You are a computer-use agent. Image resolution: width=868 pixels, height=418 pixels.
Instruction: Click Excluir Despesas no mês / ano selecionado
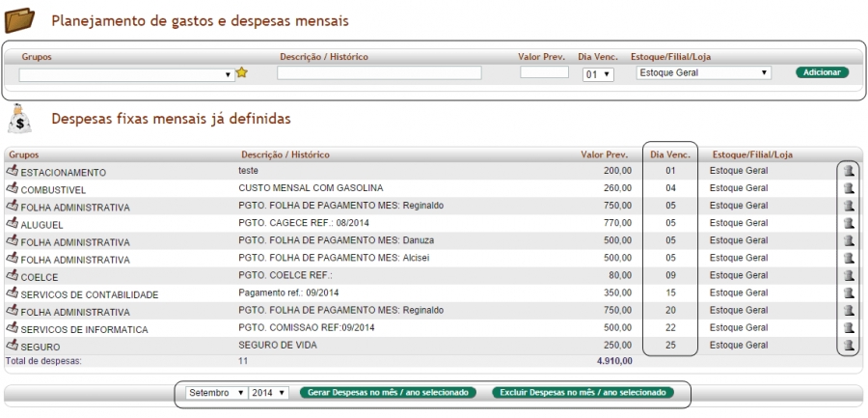(583, 393)
